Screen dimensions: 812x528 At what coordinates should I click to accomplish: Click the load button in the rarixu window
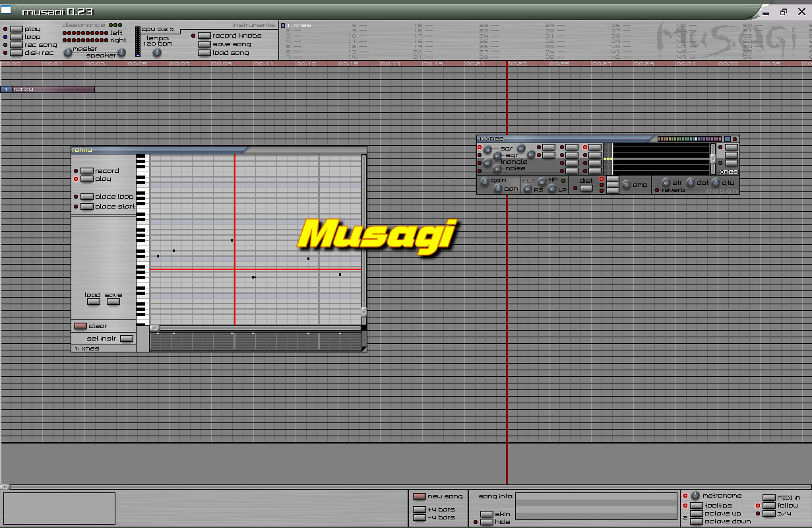click(x=94, y=302)
